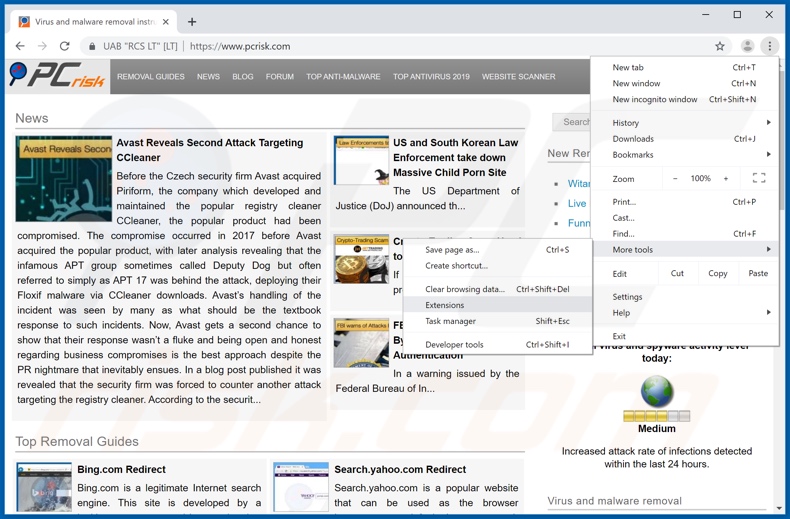The image size is (790, 519).
Task: Open the user profile avatar icon
Action: [x=747, y=46]
